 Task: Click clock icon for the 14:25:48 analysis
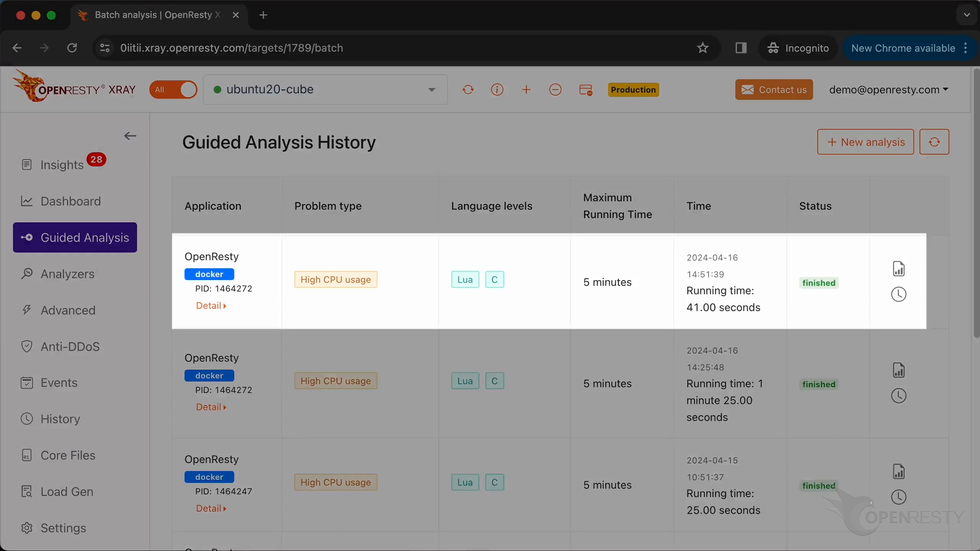(x=898, y=396)
